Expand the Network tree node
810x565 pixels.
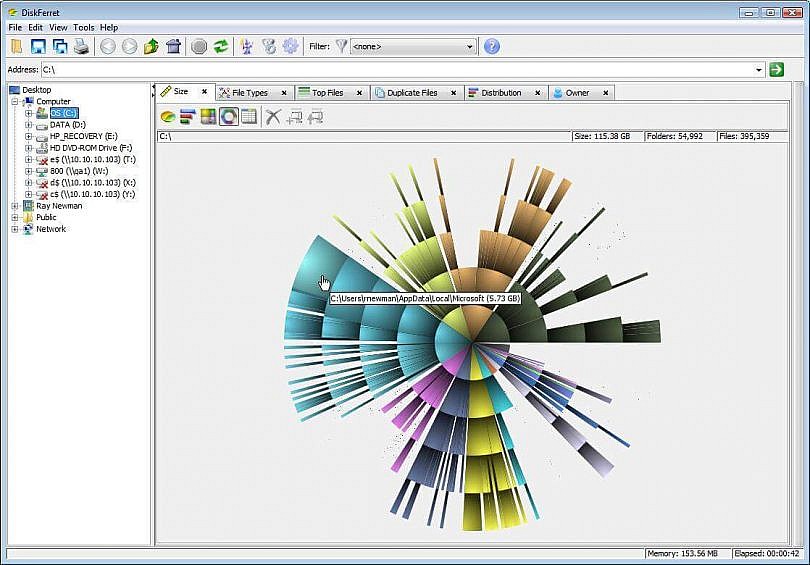(x=15, y=229)
